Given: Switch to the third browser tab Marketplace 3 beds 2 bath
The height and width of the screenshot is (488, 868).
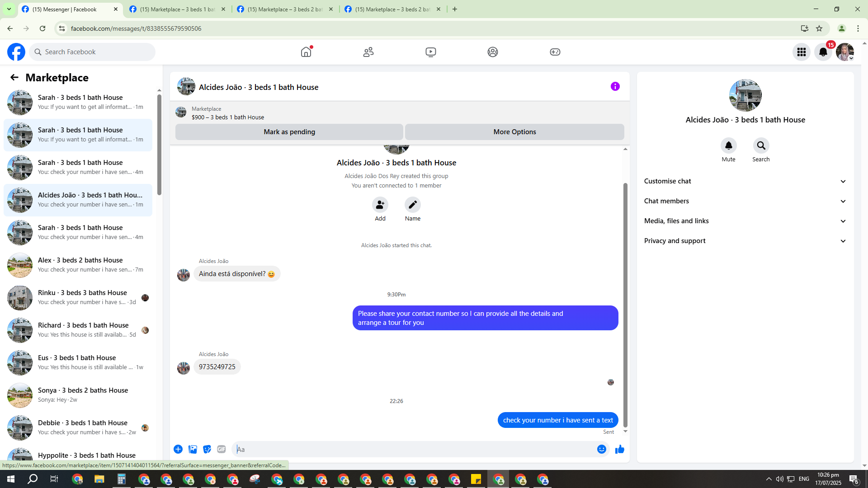Looking at the screenshot, I should click(x=285, y=9).
